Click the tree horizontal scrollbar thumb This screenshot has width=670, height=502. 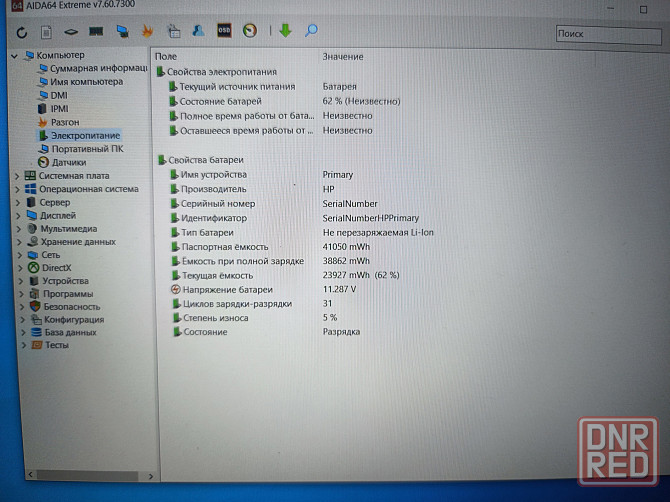point(88,475)
